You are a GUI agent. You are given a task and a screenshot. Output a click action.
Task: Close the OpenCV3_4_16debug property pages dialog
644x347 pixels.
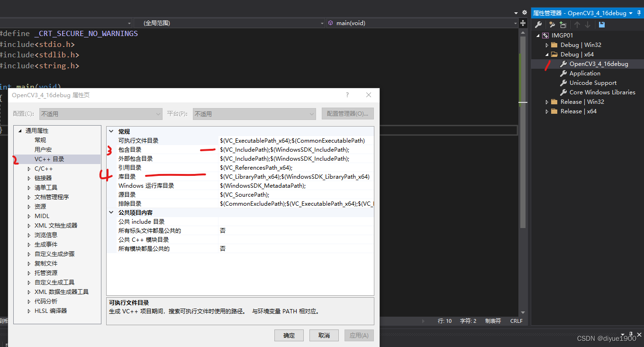point(369,95)
